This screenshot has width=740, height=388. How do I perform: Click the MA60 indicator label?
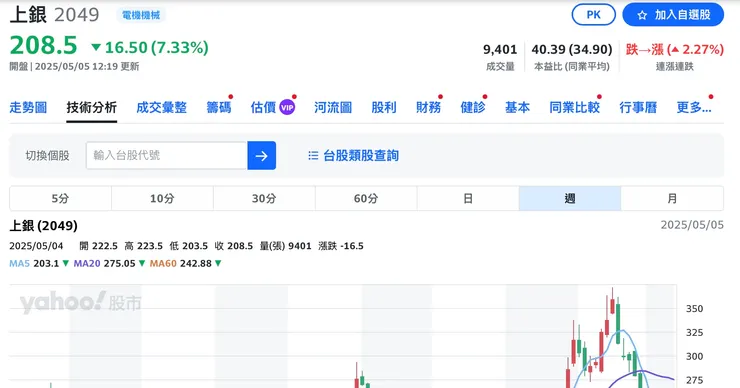coord(163,263)
